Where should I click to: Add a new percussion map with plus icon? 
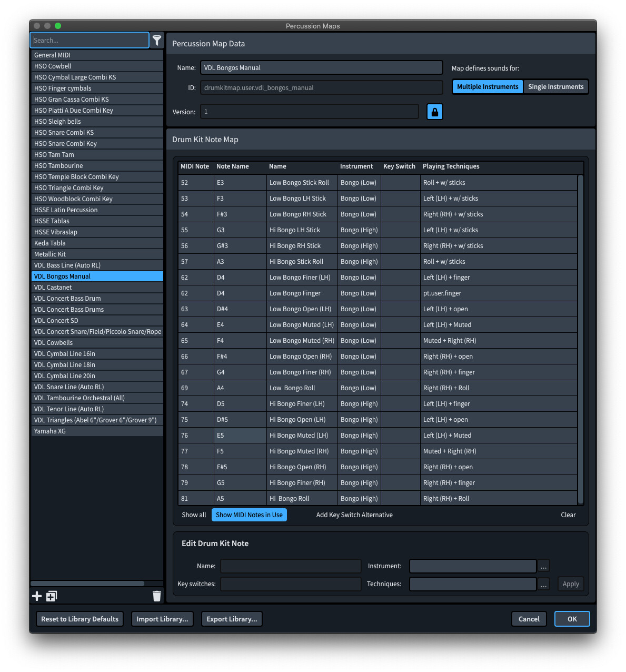point(37,596)
